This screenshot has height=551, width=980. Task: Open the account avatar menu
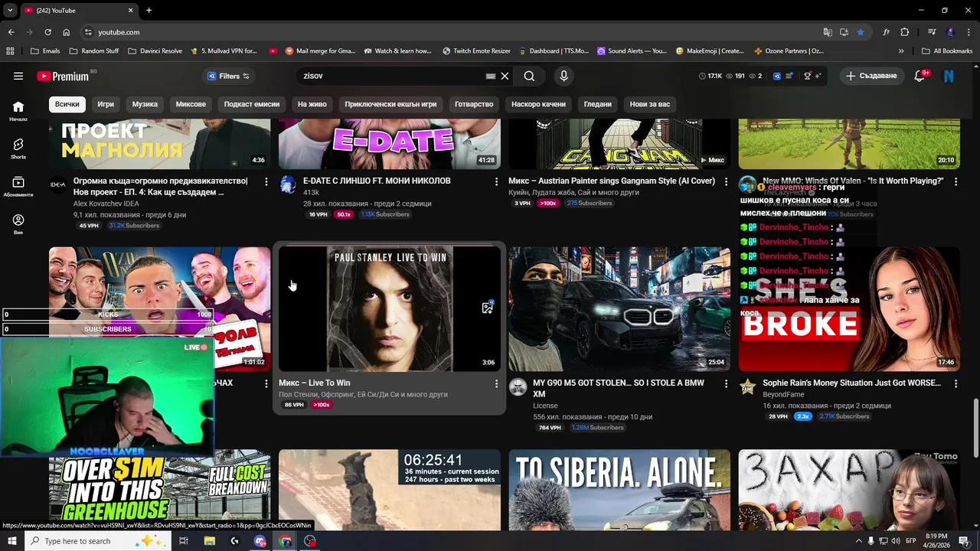949,76
